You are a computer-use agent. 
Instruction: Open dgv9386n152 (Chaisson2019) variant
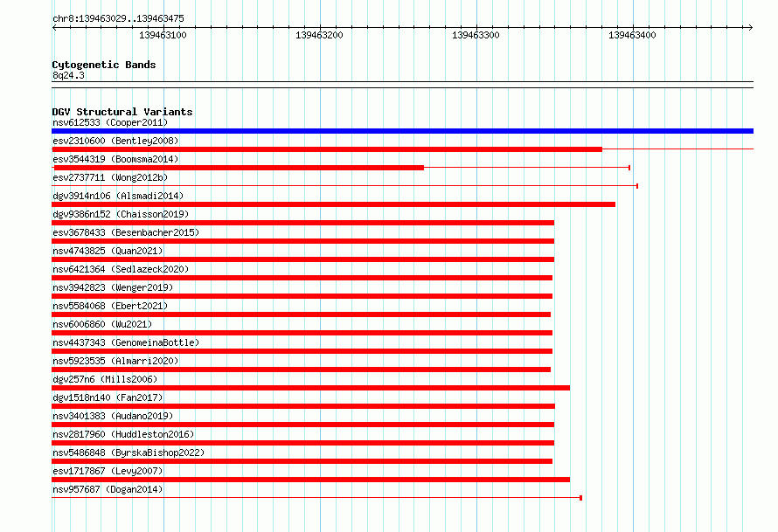point(121,214)
